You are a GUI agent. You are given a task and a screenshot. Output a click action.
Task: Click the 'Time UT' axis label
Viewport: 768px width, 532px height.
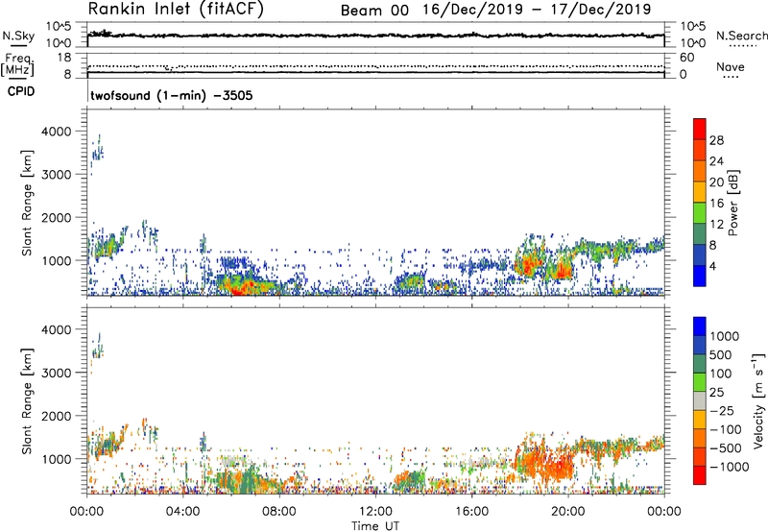click(x=375, y=526)
